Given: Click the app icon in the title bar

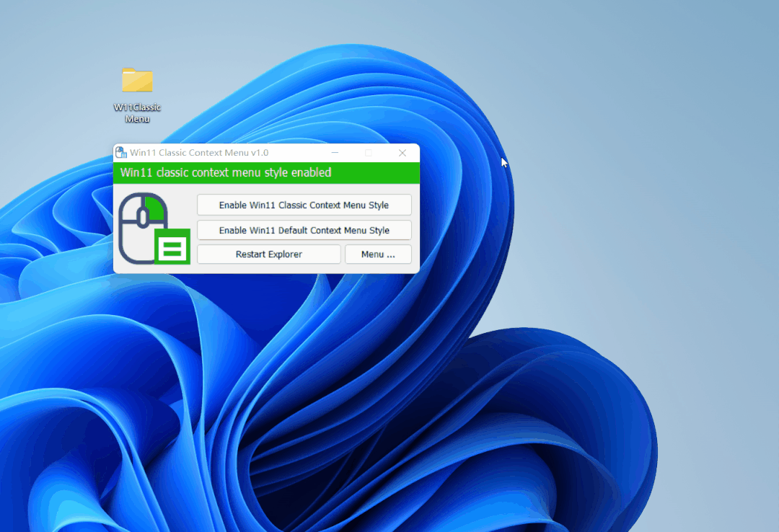Looking at the screenshot, I should (121, 153).
